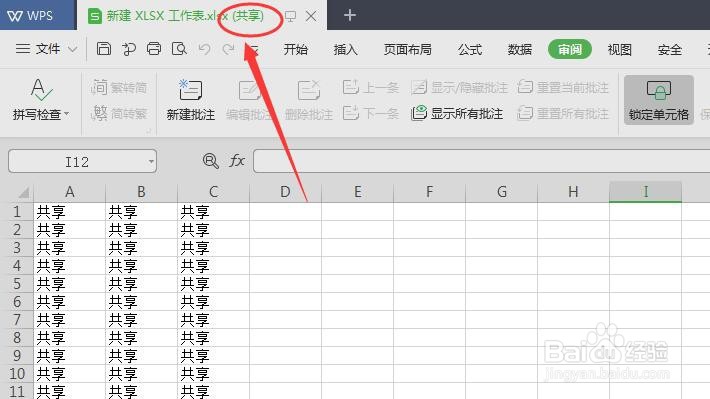Select column B header

tap(141, 192)
